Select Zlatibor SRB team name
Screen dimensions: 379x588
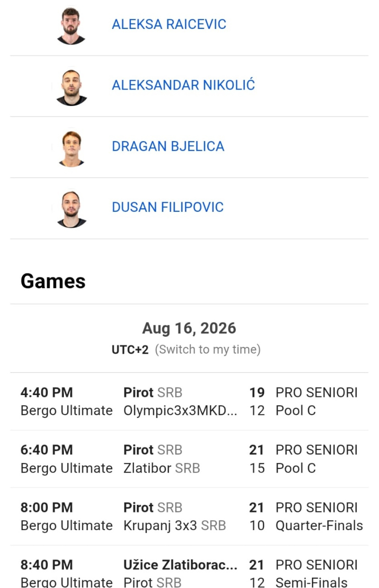(162, 468)
